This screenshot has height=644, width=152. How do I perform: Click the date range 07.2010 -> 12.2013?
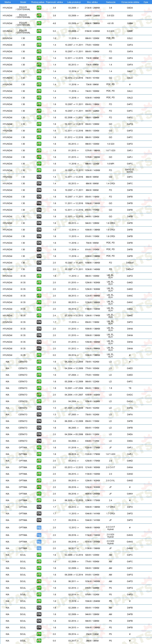74,315
